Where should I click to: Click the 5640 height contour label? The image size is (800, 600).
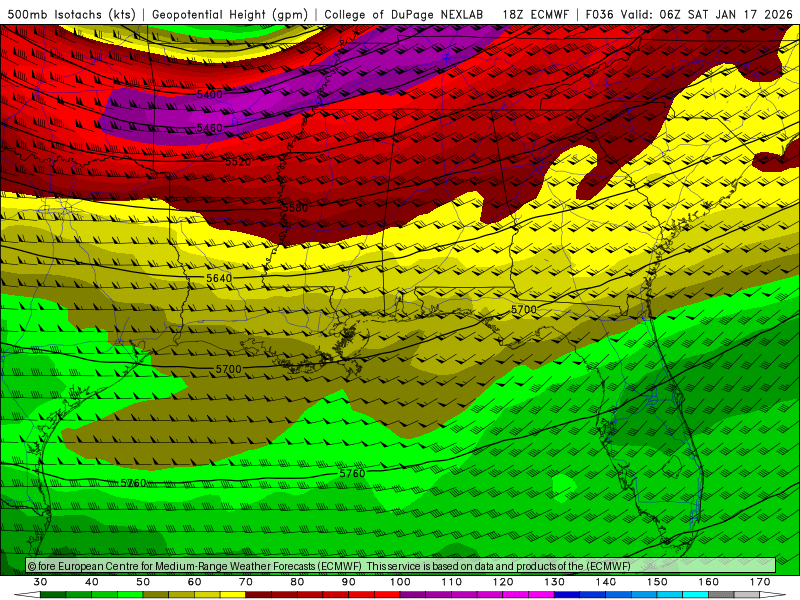tap(219, 278)
